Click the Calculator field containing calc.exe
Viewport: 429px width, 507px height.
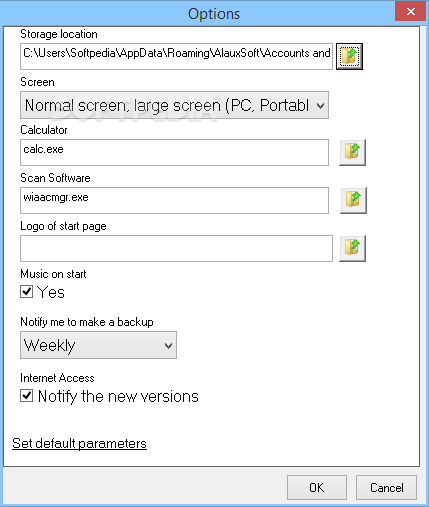(x=174, y=152)
